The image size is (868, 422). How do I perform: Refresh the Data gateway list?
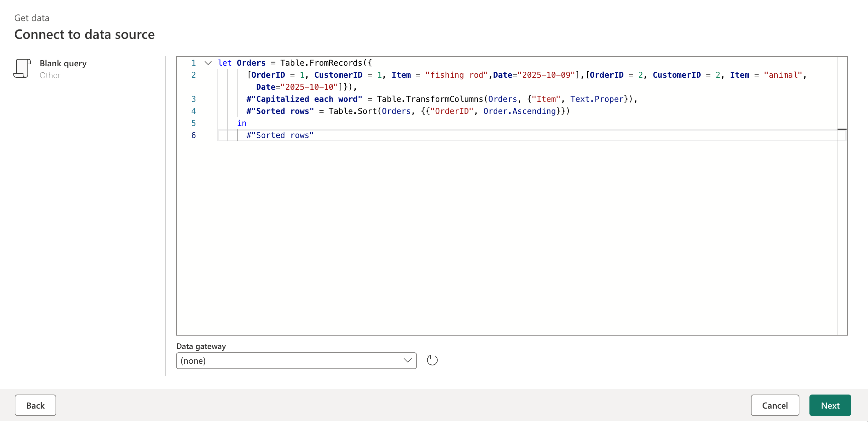click(x=432, y=360)
